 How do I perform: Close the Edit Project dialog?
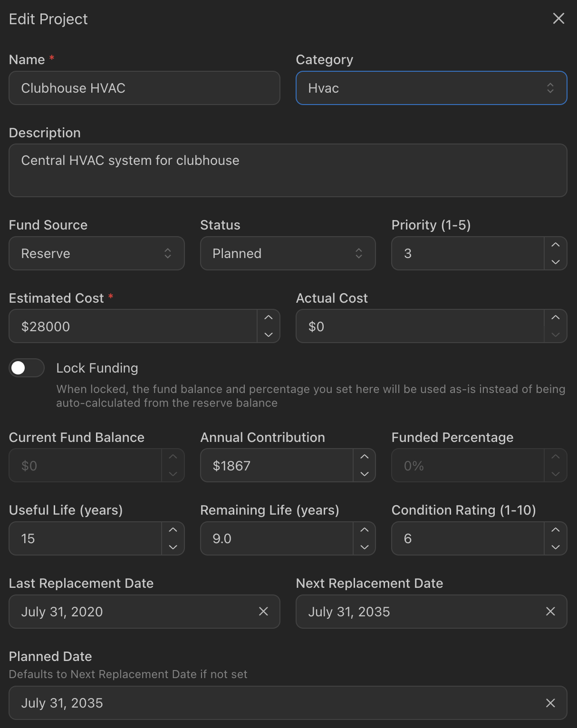click(x=558, y=19)
